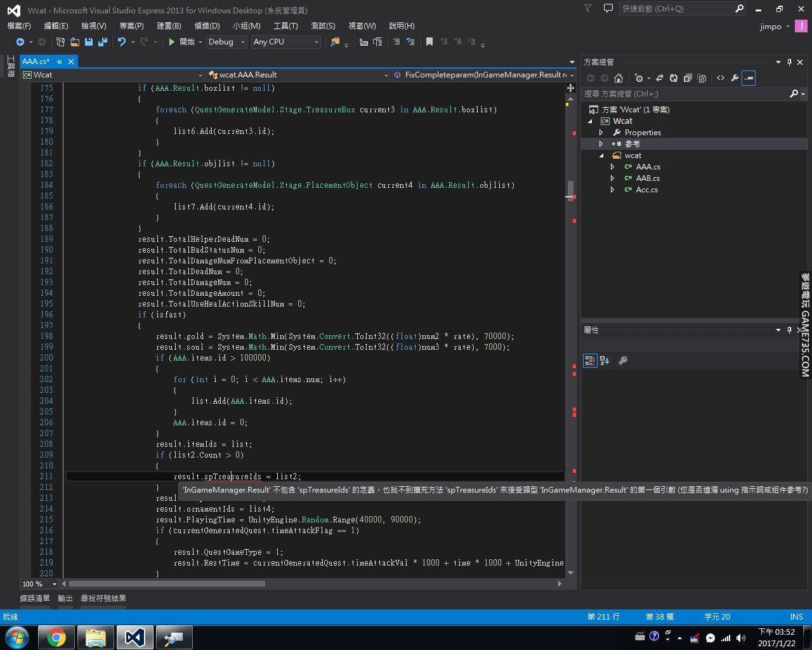Screen dimensions: 812x650
Task: Open the 錯誤清單 panel tab
Action: [35, 598]
